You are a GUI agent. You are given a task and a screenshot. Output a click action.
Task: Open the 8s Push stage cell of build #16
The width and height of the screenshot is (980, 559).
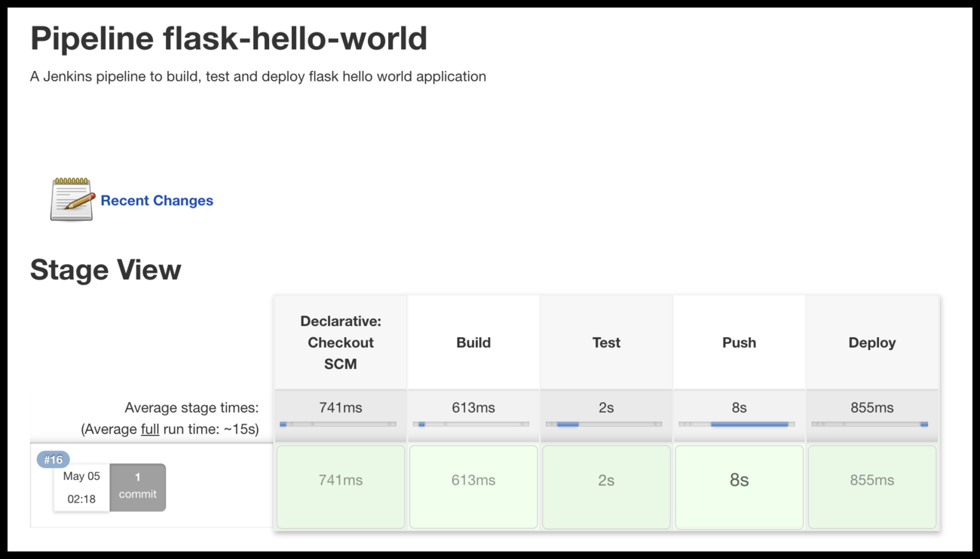[x=739, y=487]
